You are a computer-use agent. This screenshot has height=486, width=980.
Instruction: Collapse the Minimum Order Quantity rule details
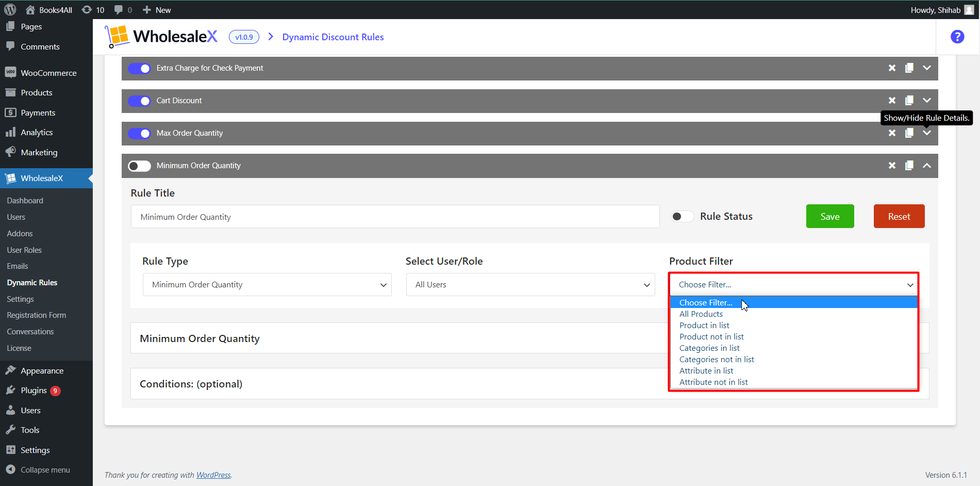pyautogui.click(x=927, y=166)
